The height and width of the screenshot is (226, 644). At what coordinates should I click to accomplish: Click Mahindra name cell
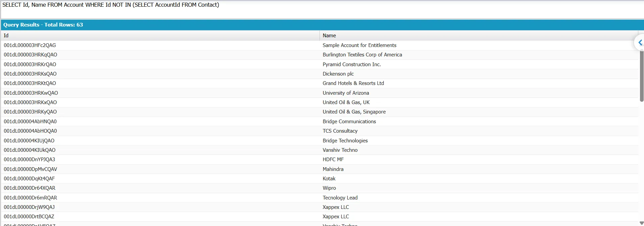pyautogui.click(x=333, y=169)
